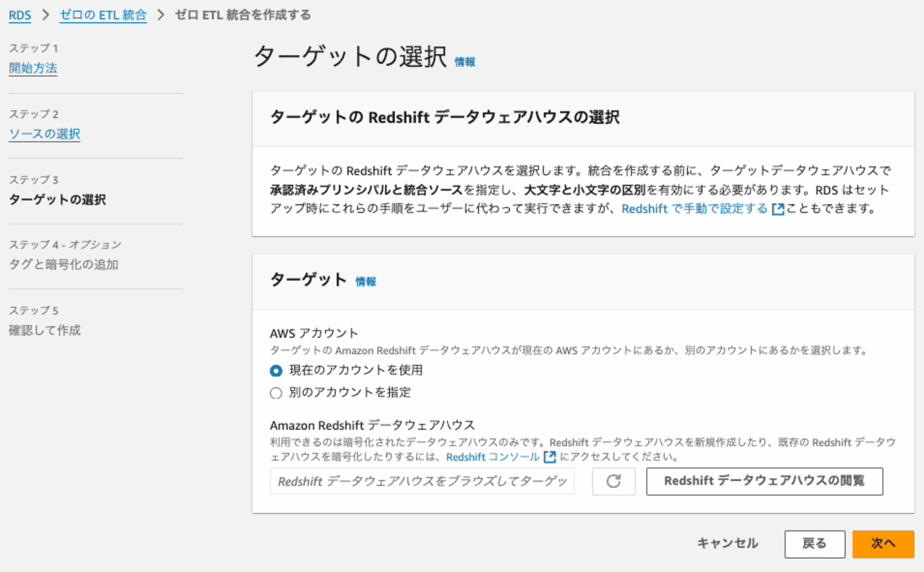The width and height of the screenshot is (924, 572).
Task: Click the キャンセル button
Action: pos(728,543)
